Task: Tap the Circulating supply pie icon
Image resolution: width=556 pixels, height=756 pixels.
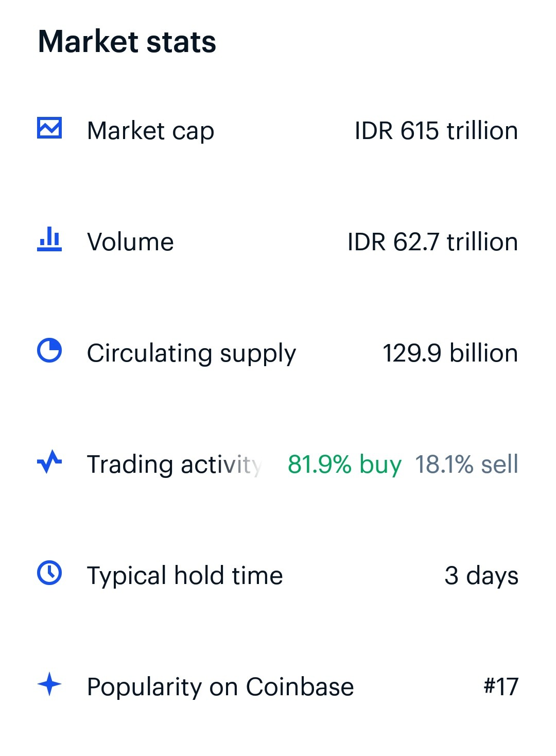Action: pyautogui.click(x=49, y=351)
